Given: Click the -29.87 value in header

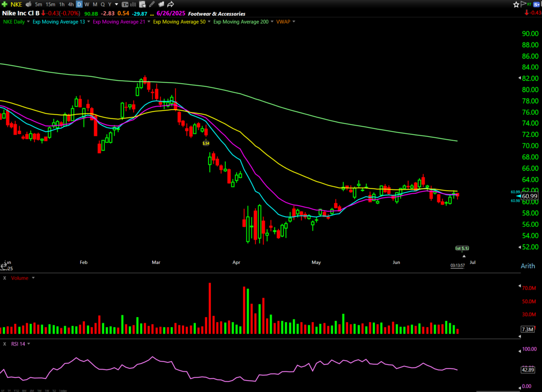Looking at the screenshot, I should click(x=140, y=14).
